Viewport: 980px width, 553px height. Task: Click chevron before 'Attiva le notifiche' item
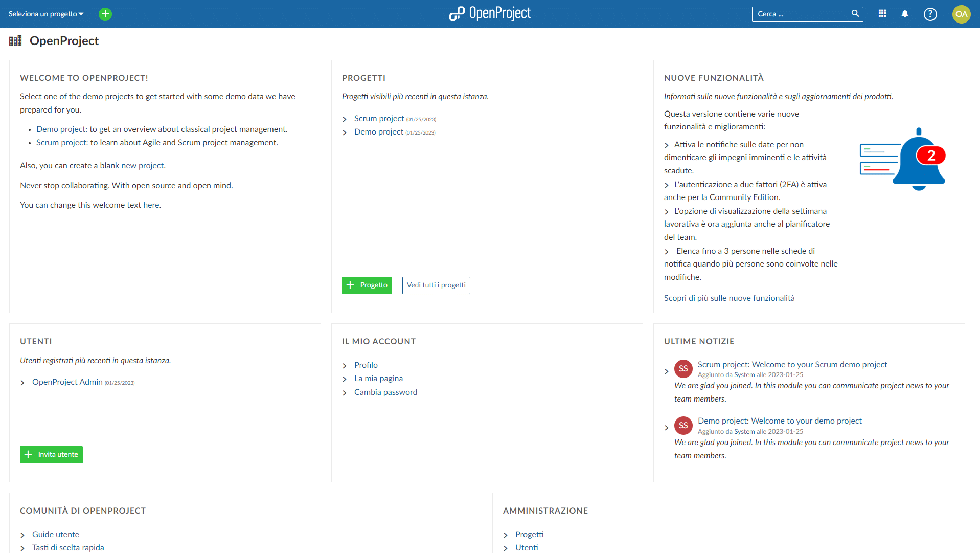point(667,145)
